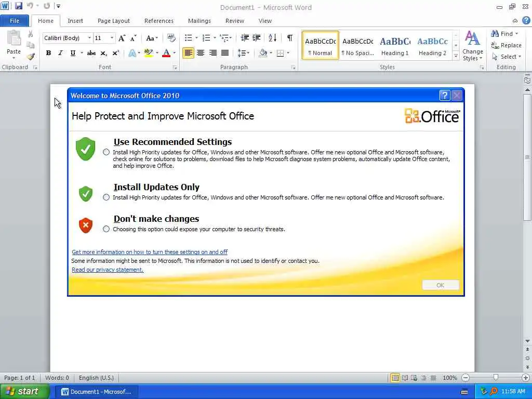The width and height of the screenshot is (532, 399).
Task: Click the Document1 taskbar button
Action: 96,392
